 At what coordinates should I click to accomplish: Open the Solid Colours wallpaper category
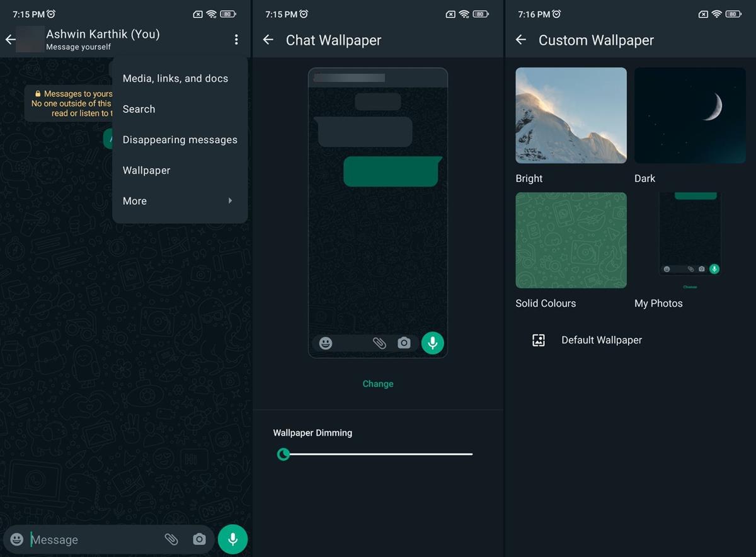(571, 240)
